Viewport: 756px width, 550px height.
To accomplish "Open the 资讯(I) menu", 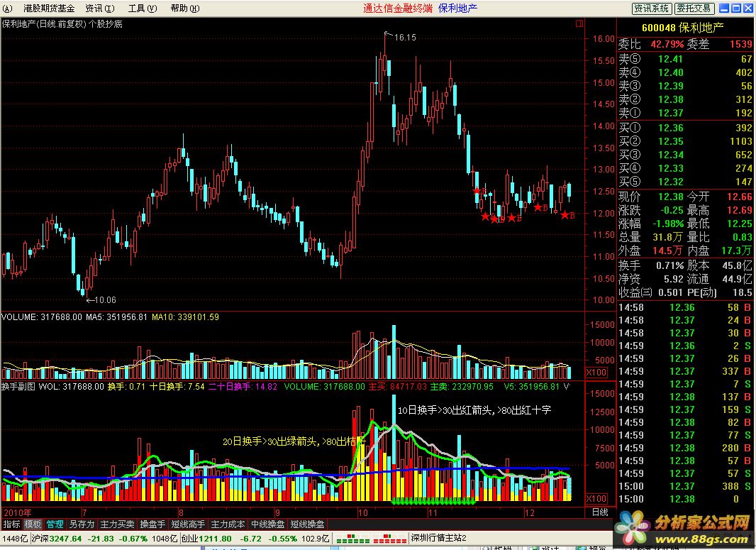I will (100, 9).
